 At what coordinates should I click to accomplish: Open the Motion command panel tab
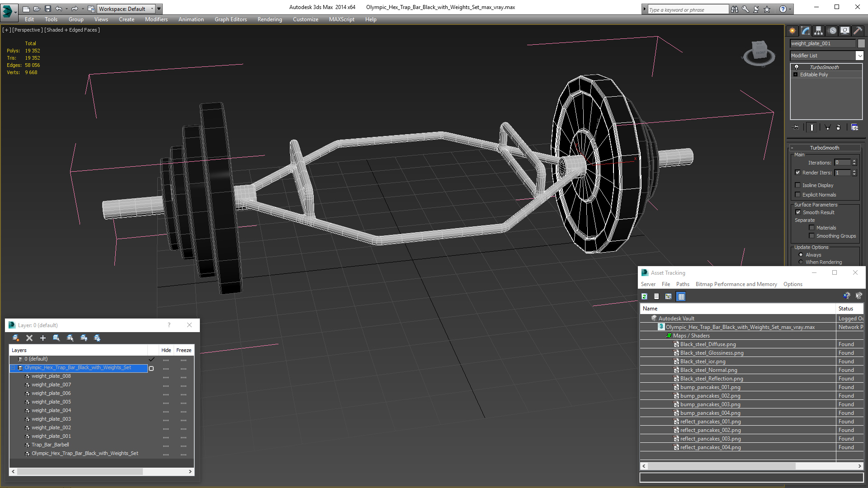(832, 31)
